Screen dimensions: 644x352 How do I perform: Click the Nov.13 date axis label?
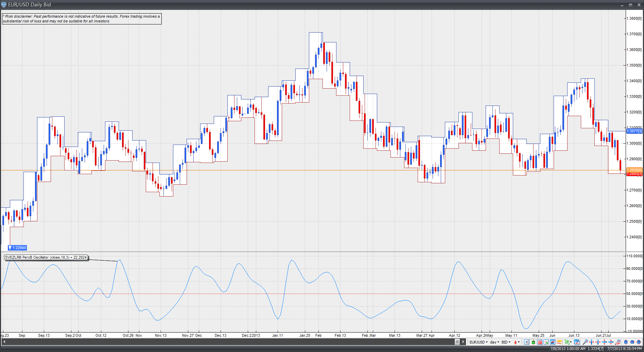[161, 335]
